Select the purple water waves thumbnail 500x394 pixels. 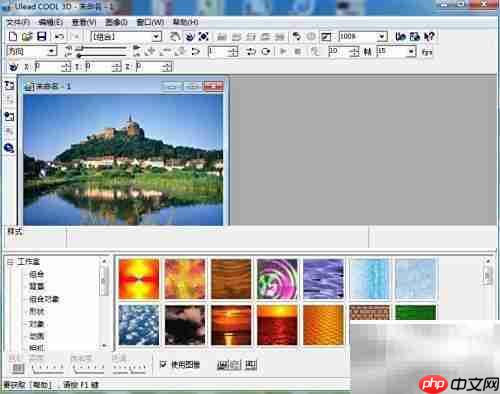click(x=323, y=279)
